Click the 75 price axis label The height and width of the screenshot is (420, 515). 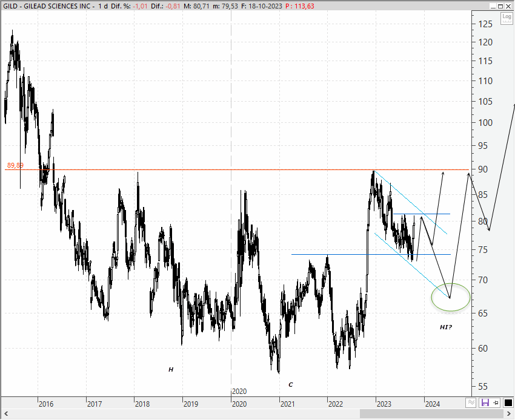pyautogui.click(x=483, y=250)
